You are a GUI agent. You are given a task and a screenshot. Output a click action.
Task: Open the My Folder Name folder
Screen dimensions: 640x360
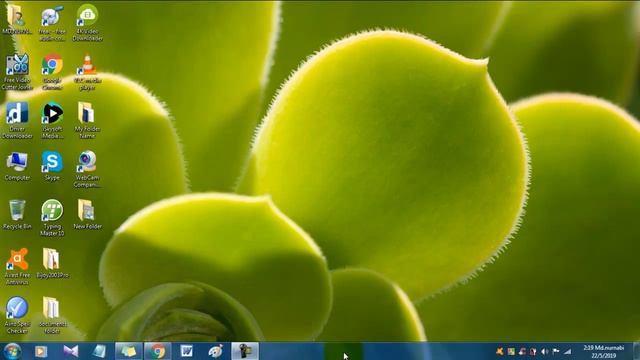click(x=87, y=120)
